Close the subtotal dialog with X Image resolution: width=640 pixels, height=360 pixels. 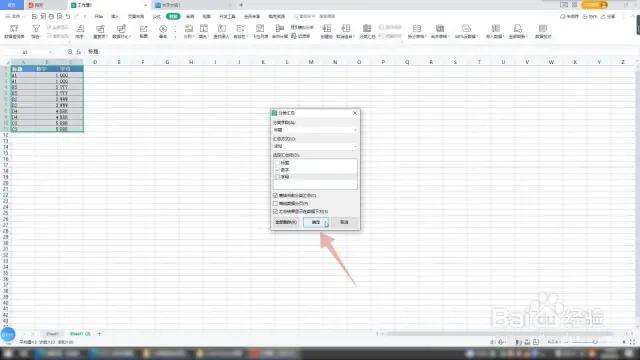tap(355, 113)
